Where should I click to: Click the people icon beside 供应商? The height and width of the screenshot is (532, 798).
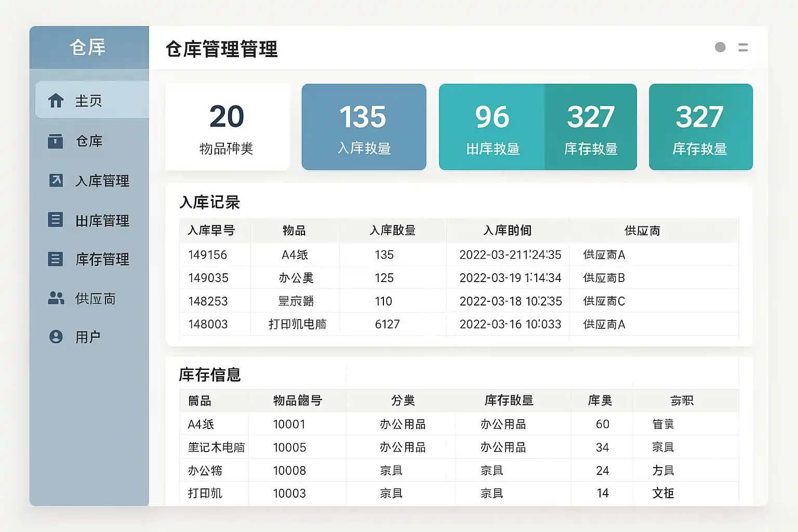click(x=56, y=298)
